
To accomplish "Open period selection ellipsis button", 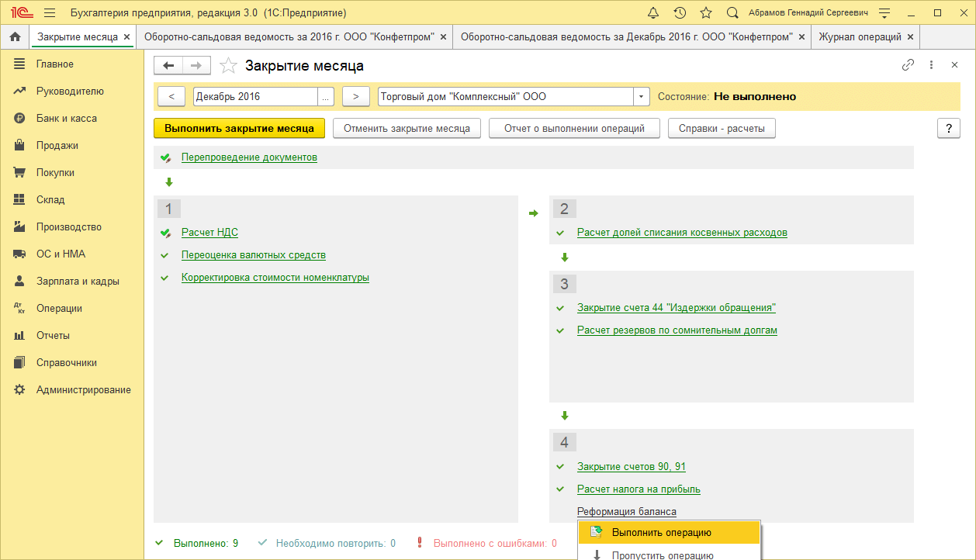I will coord(326,97).
